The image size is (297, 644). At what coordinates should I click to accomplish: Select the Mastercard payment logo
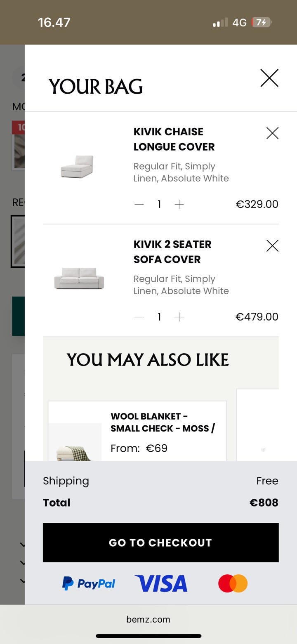(233, 583)
